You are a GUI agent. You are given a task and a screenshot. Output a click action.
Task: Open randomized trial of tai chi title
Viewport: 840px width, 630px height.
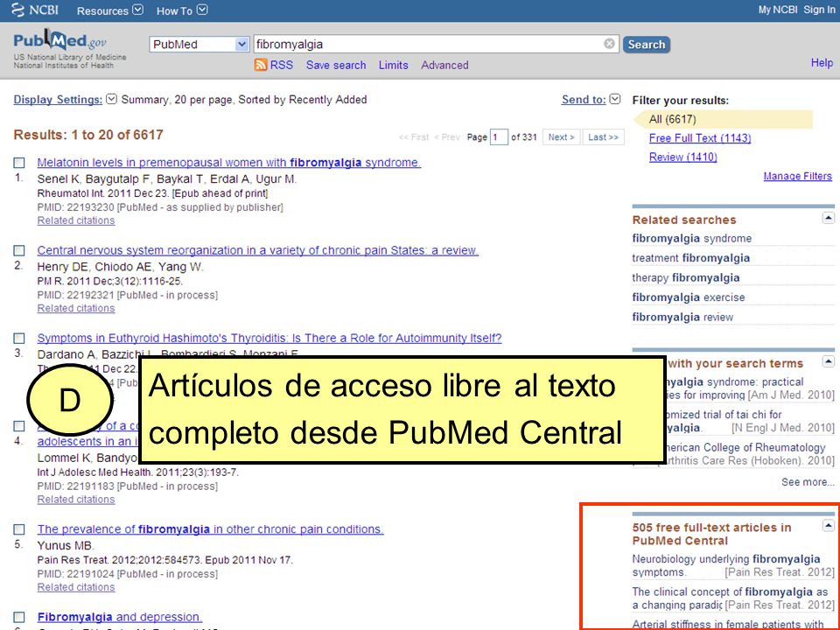[724, 421]
